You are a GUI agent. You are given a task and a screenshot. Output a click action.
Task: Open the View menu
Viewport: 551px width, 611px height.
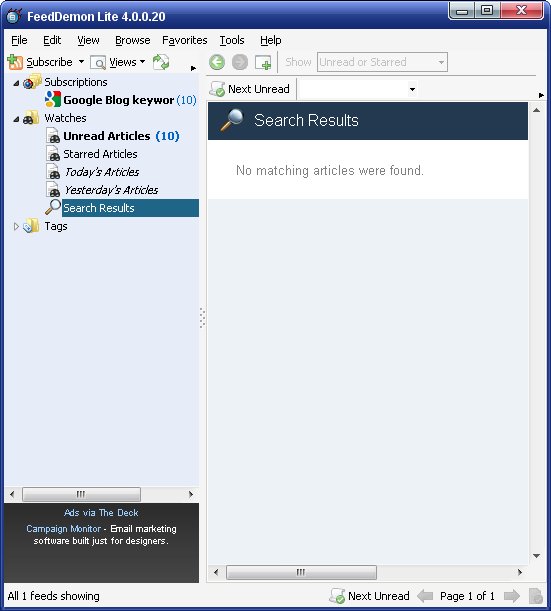[x=88, y=40]
